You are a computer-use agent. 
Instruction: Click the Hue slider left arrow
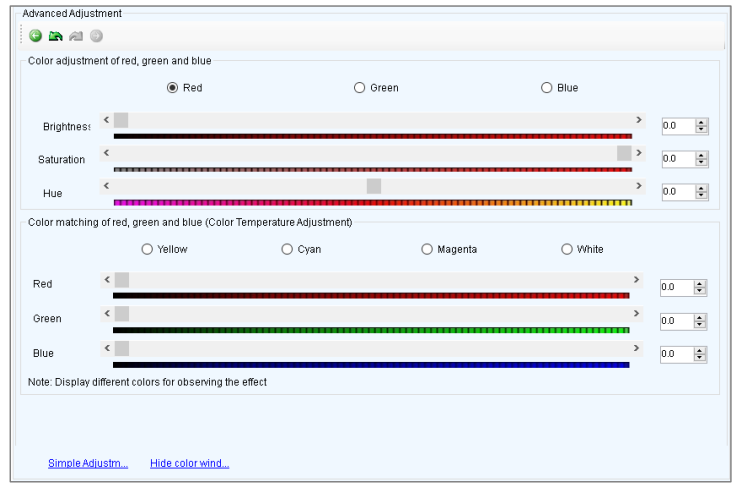coord(107,186)
